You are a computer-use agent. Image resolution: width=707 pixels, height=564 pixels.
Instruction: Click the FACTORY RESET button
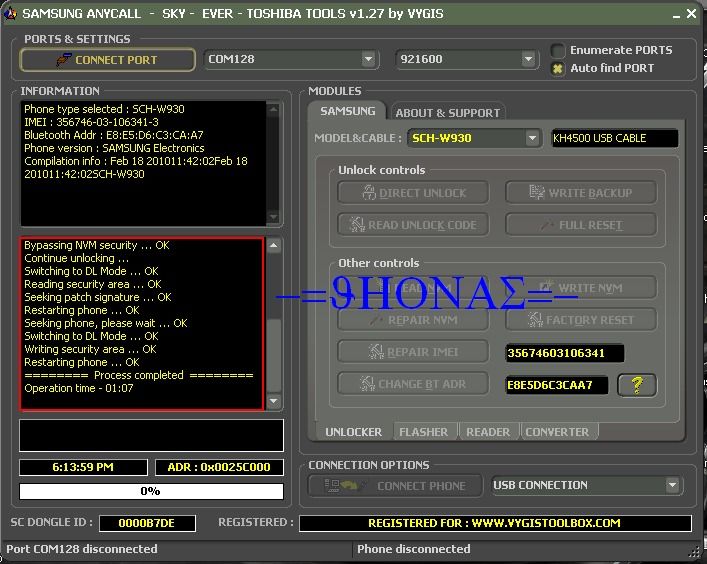tap(581, 320)
